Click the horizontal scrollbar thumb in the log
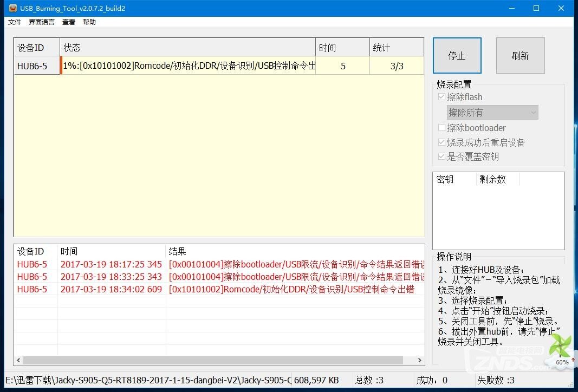 pyautogui.click(x=213, y=360)
